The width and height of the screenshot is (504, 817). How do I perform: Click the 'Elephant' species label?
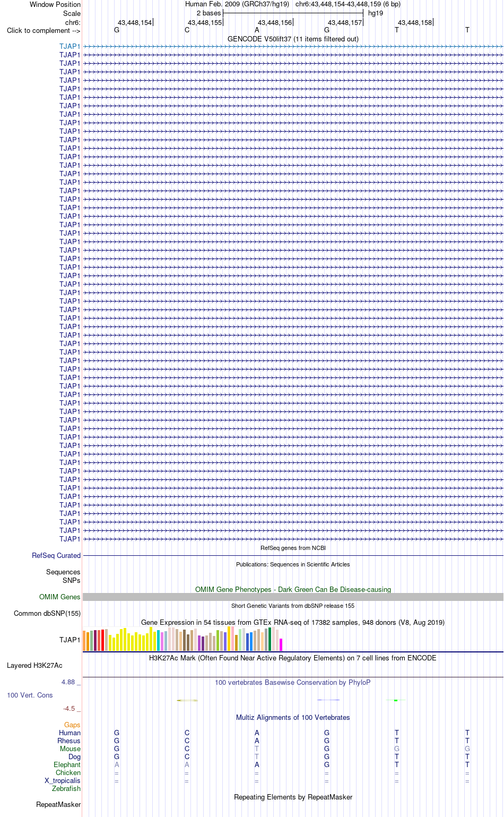tap(67, 764)
